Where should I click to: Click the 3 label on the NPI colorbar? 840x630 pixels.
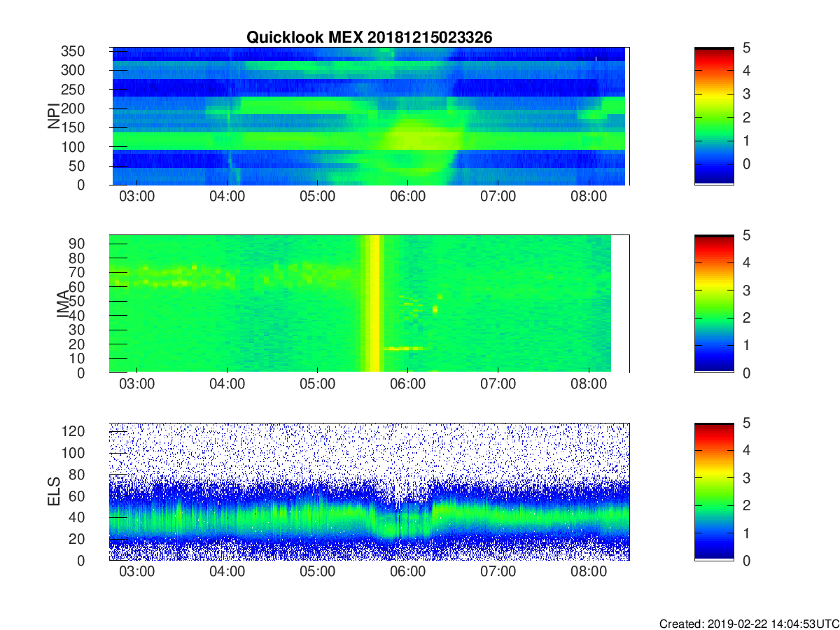[x=746, y=94]
